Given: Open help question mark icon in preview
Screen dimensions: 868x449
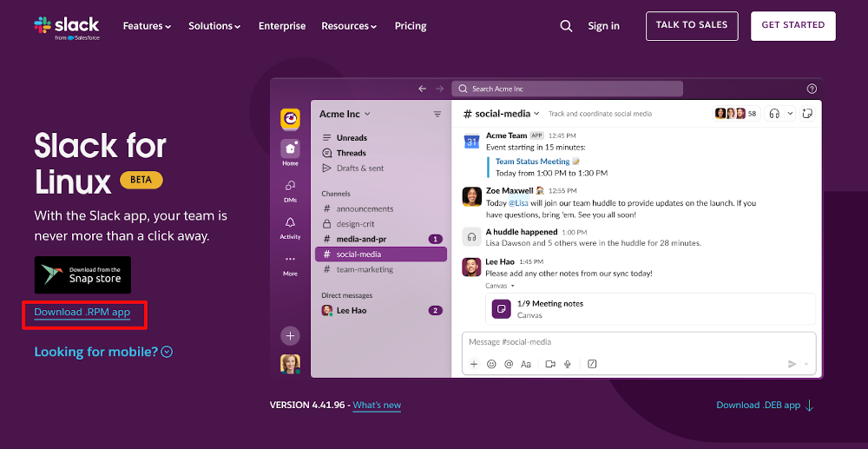Looking at the screenshot, I should [812, 89].
